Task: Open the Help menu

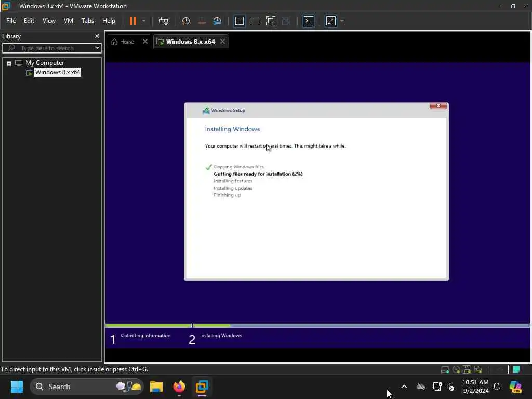Action: [109, 21]
